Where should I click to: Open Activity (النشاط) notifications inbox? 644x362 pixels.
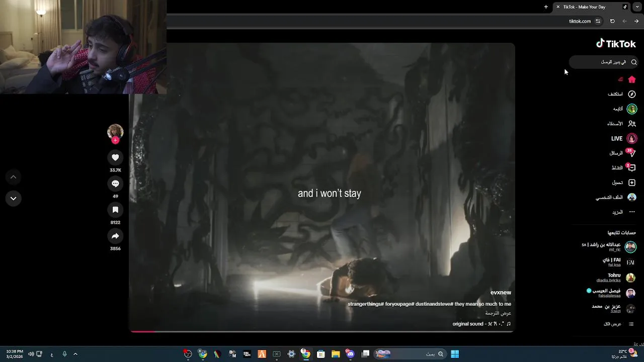(x=624, y=167)
